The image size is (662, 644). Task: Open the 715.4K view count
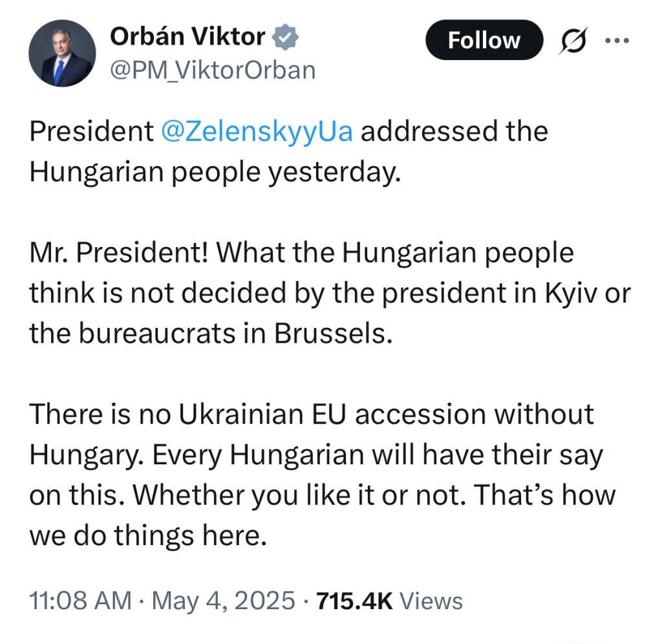[x=355, y=601]
